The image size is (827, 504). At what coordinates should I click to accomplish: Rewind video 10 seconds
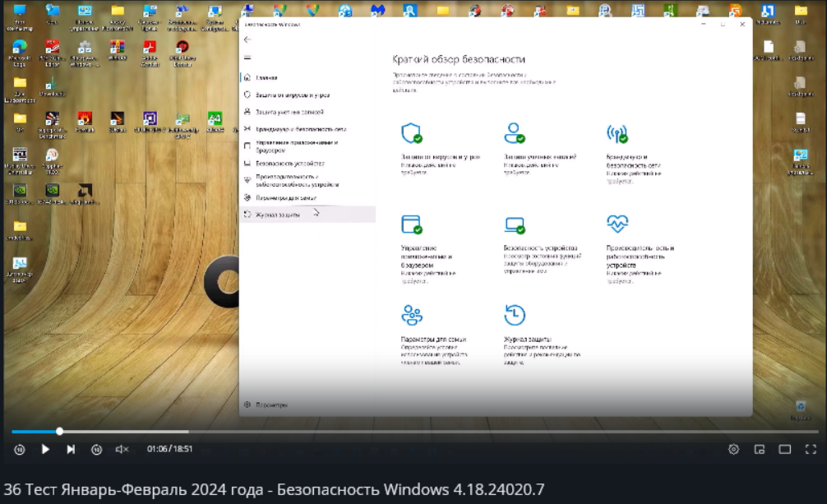(x=20, y=450)
